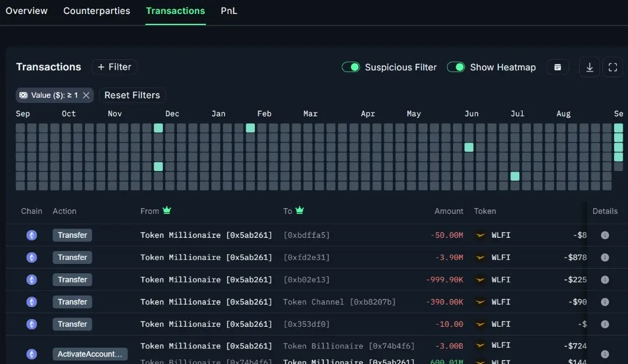Open Token Channel [0xb8207b] address
The width and height of the screenshot is (628, 364).
339,302
